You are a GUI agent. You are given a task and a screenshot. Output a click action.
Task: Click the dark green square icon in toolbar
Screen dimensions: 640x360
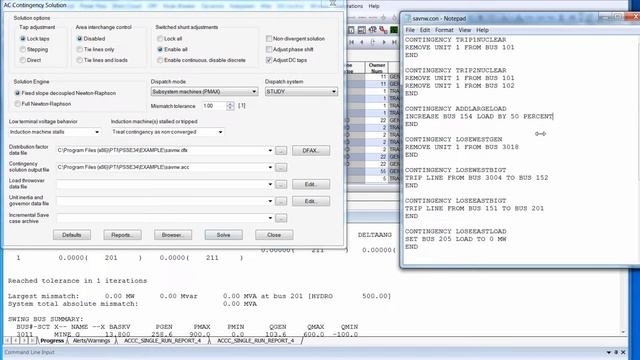pos(394,30)
